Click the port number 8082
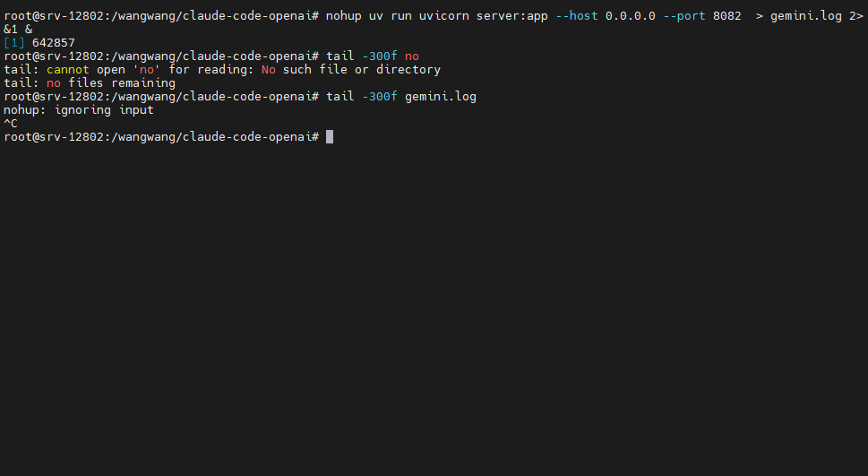 (726, 16)
